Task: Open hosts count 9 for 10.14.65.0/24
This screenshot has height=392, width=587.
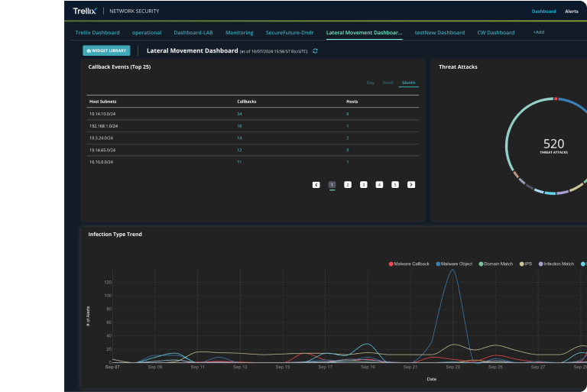Action: [348, 150]
